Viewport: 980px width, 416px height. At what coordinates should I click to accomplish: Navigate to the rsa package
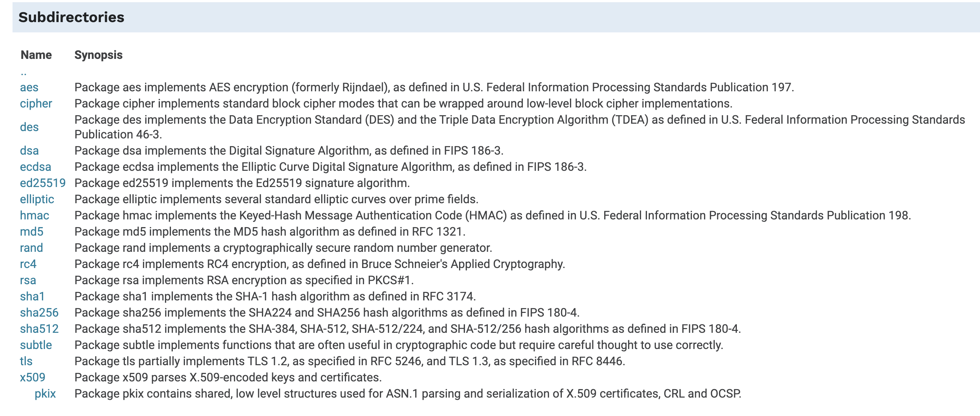[x=28, y=280]
